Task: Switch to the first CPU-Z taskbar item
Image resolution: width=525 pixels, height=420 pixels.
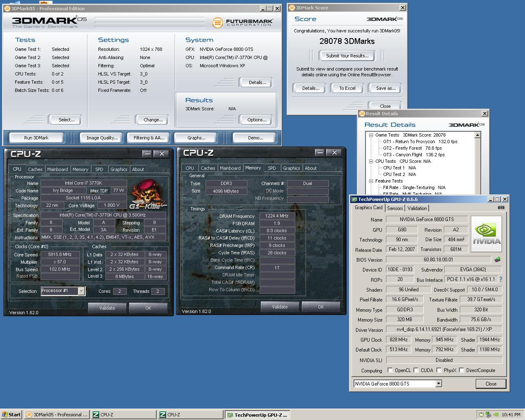Action: click(x=123, y=415)
